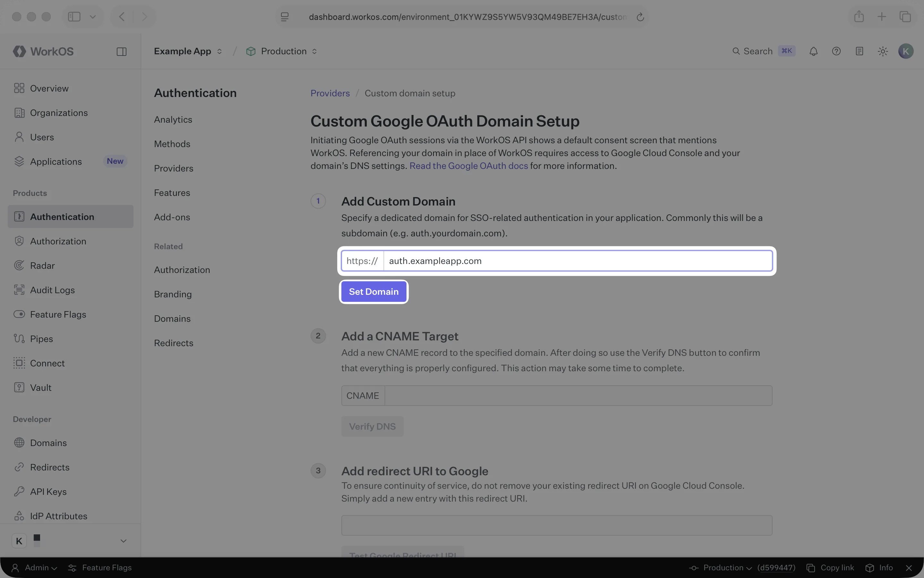The image size is (924, 578).
Task: Open Audit Logs
Action: 71,290
